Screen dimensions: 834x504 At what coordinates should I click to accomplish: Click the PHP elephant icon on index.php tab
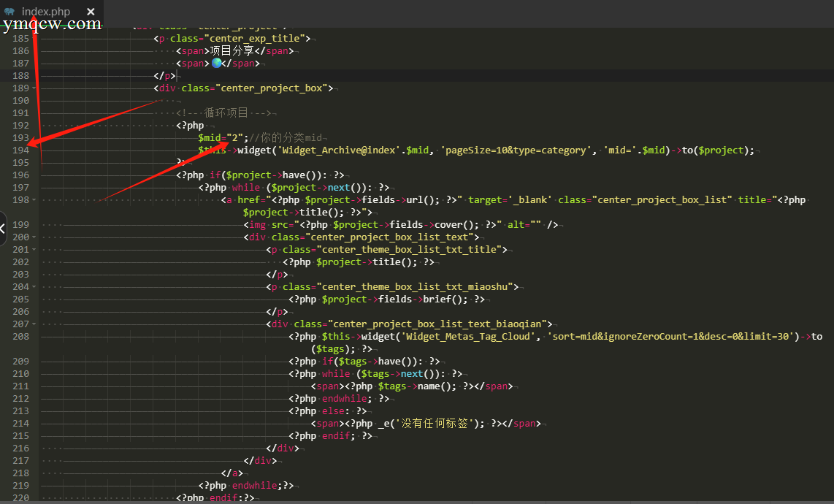coord(9,11)
